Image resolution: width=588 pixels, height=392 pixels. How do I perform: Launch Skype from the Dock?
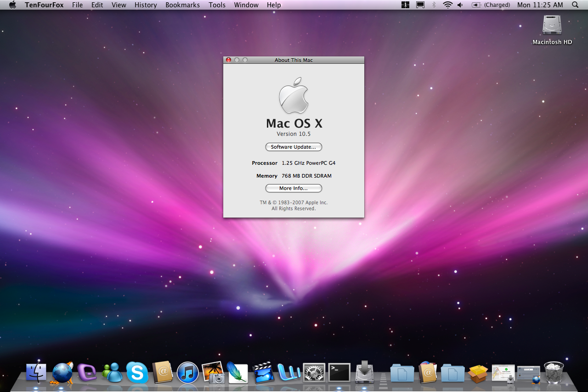(137, 372)
